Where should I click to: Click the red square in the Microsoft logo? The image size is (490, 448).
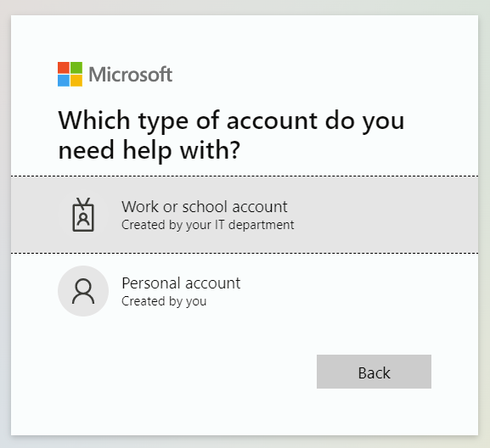[x=64, y=67]
